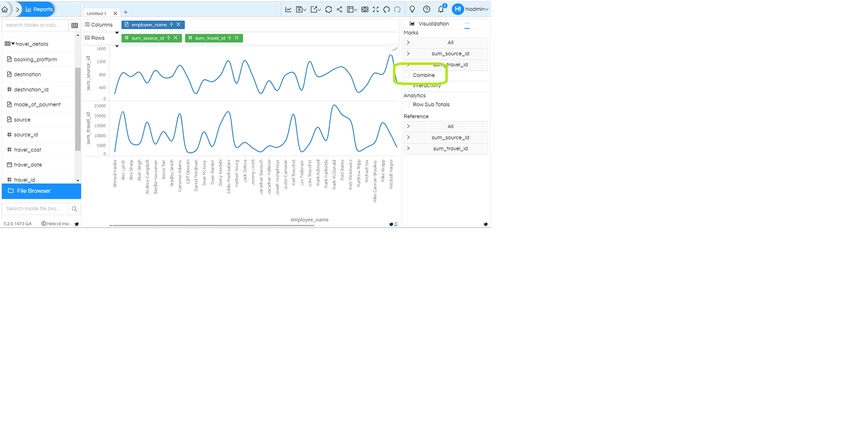Focus the Search inside file browser field
This screenshot has width=868, height=437.
click(x=35, y=209)
